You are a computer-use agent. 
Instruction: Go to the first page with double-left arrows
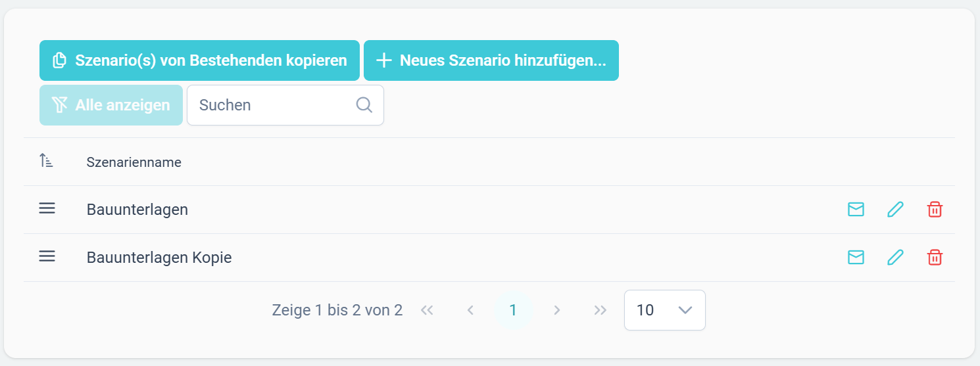point(427,310)
